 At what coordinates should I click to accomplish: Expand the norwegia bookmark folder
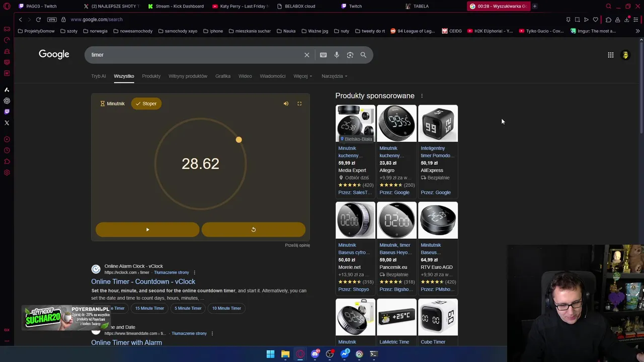point(95,31)
